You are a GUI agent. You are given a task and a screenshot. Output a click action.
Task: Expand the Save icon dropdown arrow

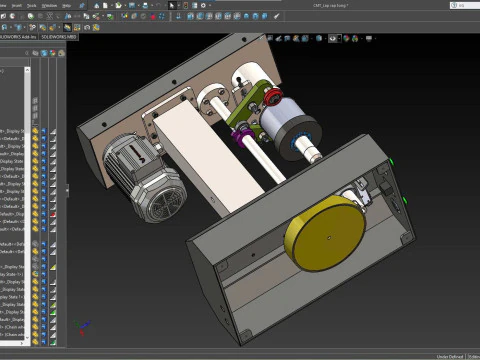click(x=138, y=6)
